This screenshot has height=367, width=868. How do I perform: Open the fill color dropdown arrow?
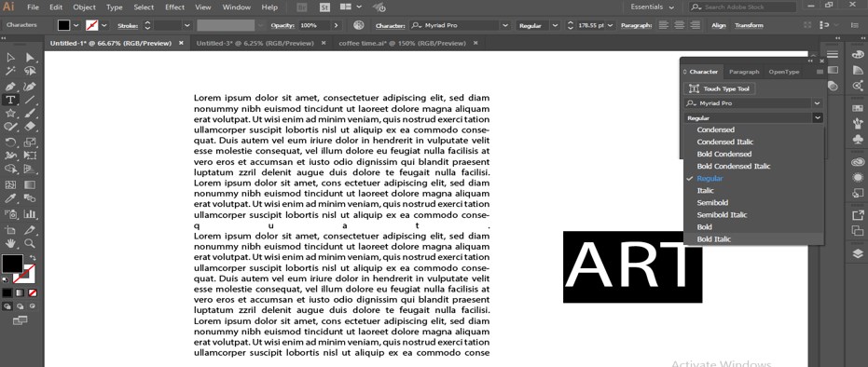tap(76, 25)
